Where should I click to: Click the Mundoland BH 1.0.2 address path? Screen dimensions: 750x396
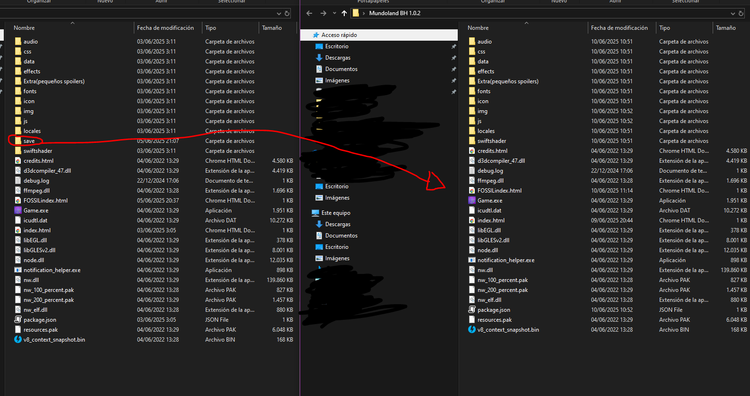pos(395,13)
